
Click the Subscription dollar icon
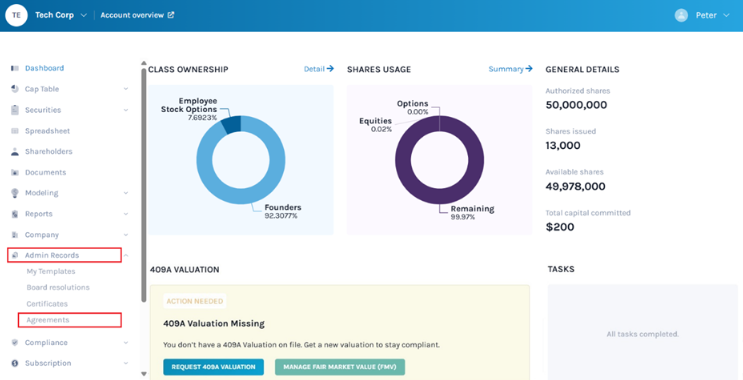15,363
